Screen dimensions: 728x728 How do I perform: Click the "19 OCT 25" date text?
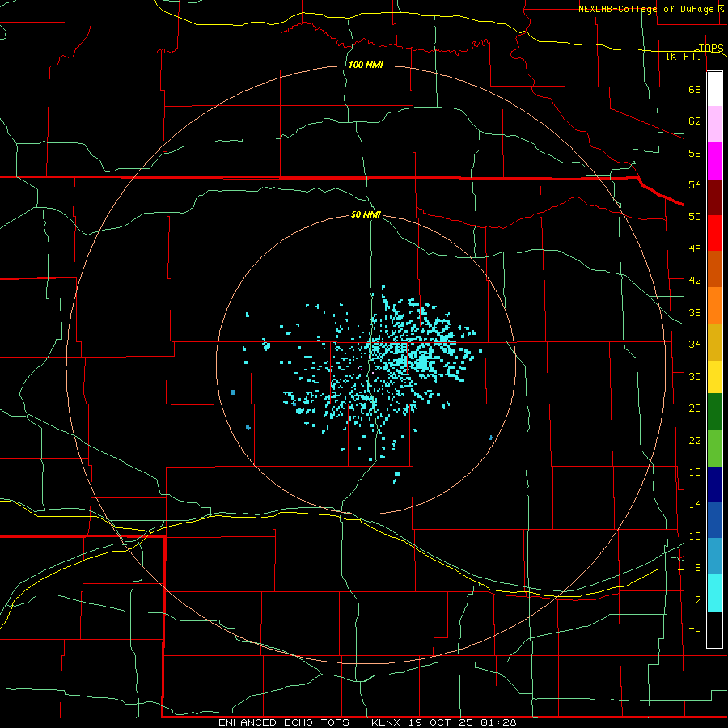(442, 722)
